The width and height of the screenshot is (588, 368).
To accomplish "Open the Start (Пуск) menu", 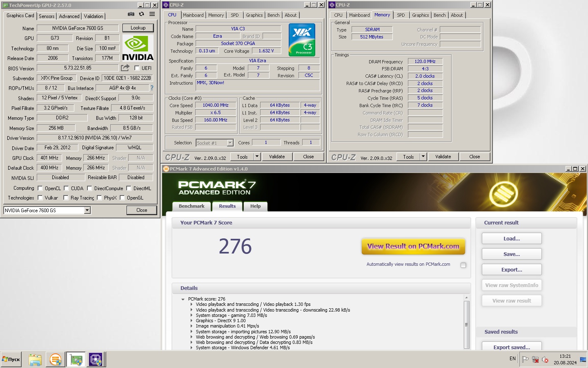I will coord(11,359).
